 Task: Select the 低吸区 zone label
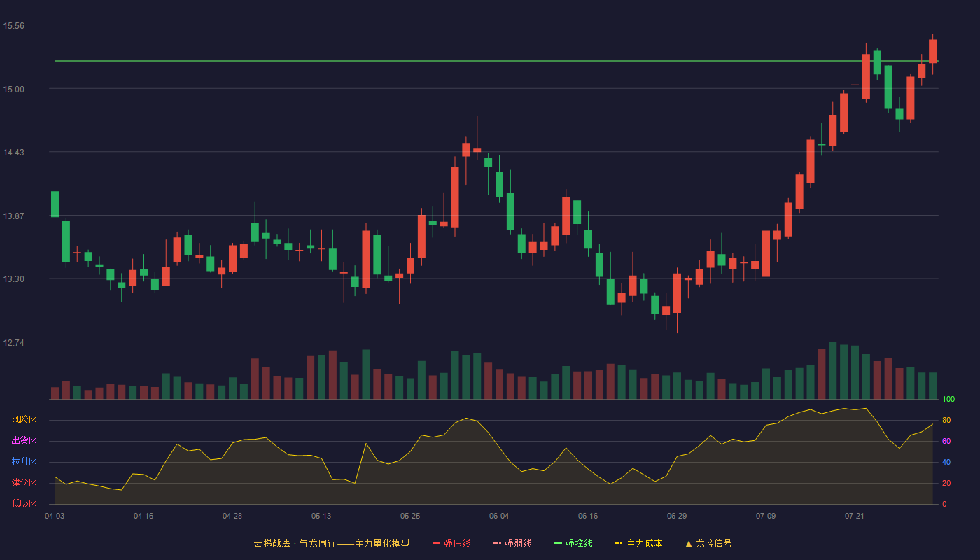tap(24, 503)
